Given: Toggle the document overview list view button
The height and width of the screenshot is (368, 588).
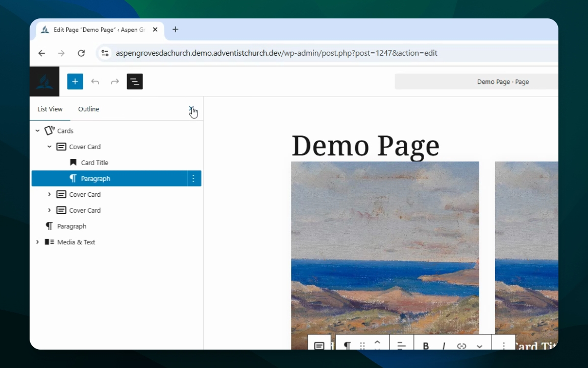Looking at the screenshot, I should pos(135,81).
